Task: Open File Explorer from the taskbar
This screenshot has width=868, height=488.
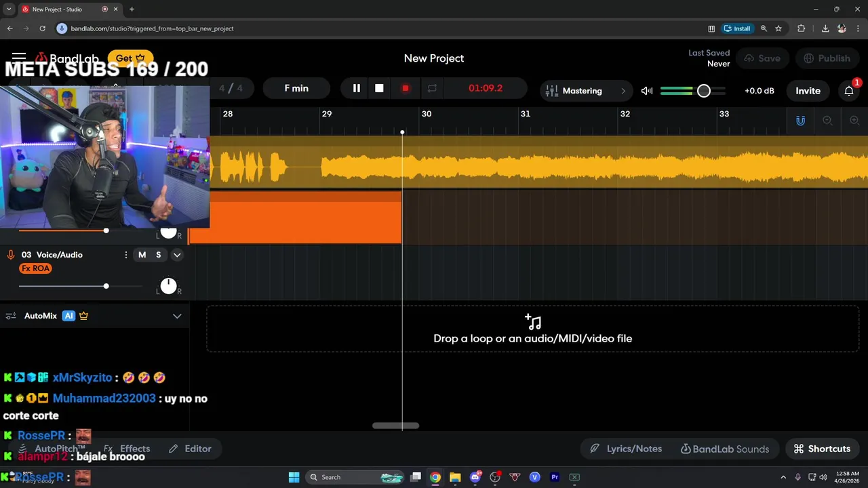Action: coord(455,477)
